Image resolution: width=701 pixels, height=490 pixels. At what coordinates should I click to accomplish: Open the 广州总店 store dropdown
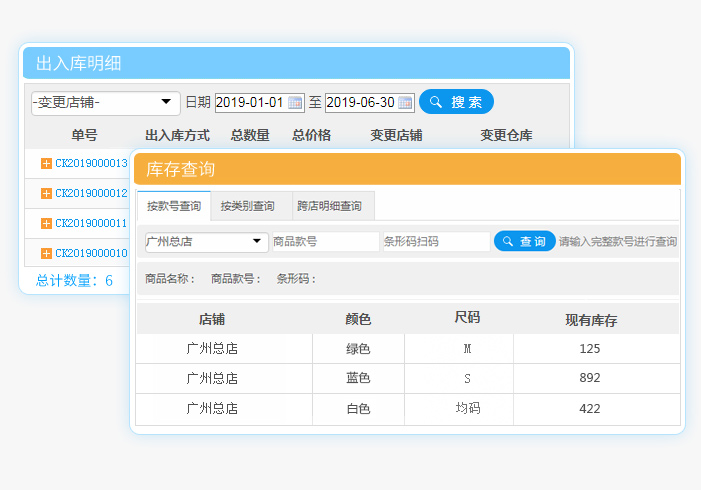[x=206, y=241]
